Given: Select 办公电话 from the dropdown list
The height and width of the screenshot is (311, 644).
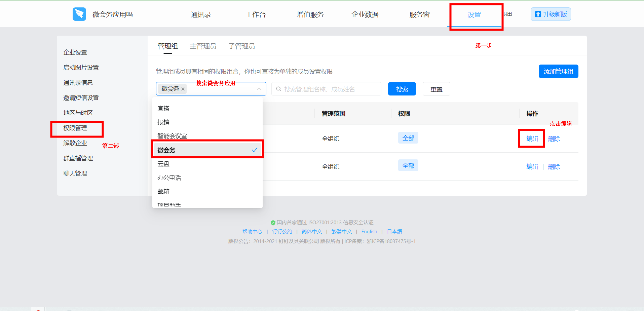Looking at the screenshot, I should (207, 178).
